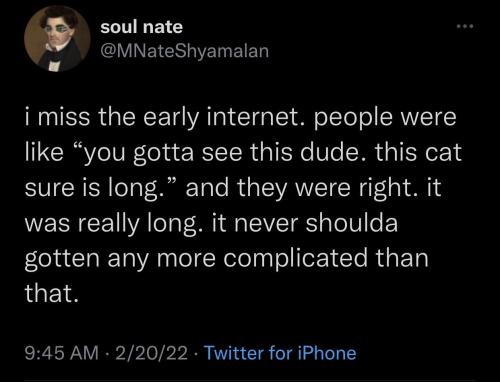Viewport: 500px width, 382px height.
Task: Click the 9:45 AM timestamp
Action: [x=62, y=353]
